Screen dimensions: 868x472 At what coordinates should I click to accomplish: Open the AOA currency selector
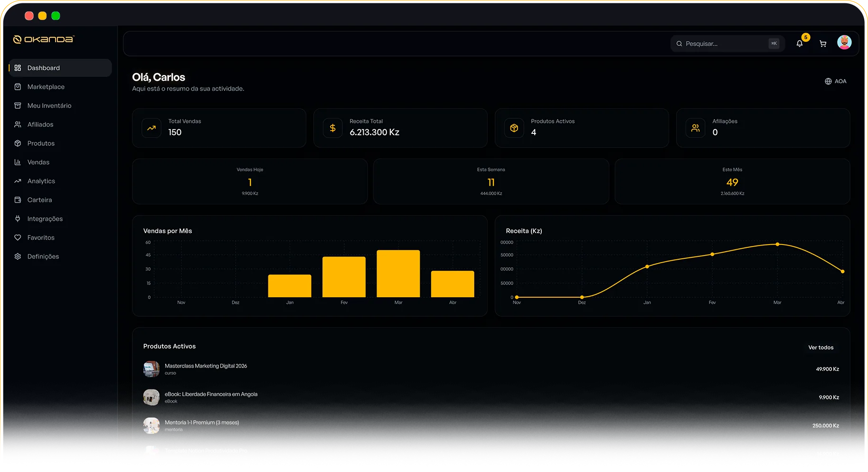tap(836, 81)
